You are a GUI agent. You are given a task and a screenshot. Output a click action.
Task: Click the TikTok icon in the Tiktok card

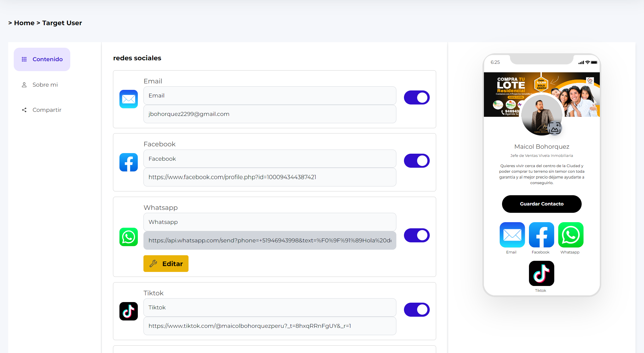[x=129, y=311]
